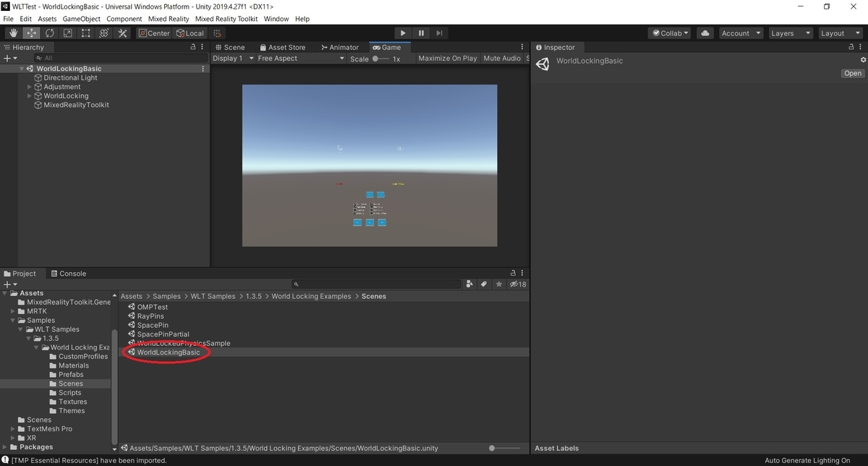Image resolution: width=868 pixels, height=466 pixels.
Task: Select the RayPins scene asset
Action: click(150, 316)
